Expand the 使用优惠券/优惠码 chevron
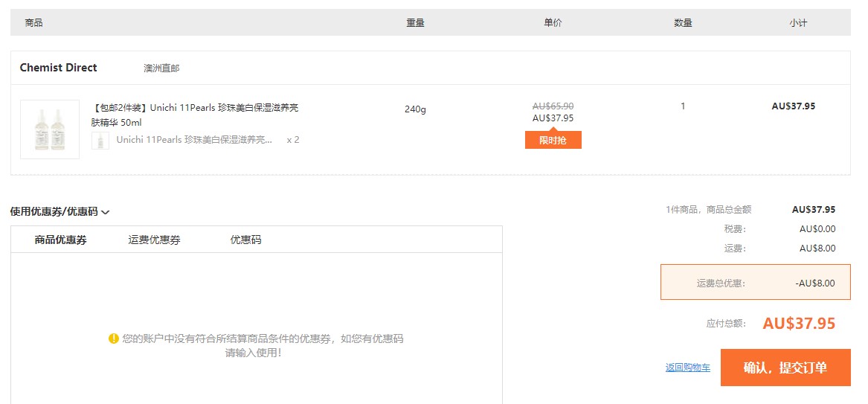This screenshot has width=868, height=404. tap(106, 212)
